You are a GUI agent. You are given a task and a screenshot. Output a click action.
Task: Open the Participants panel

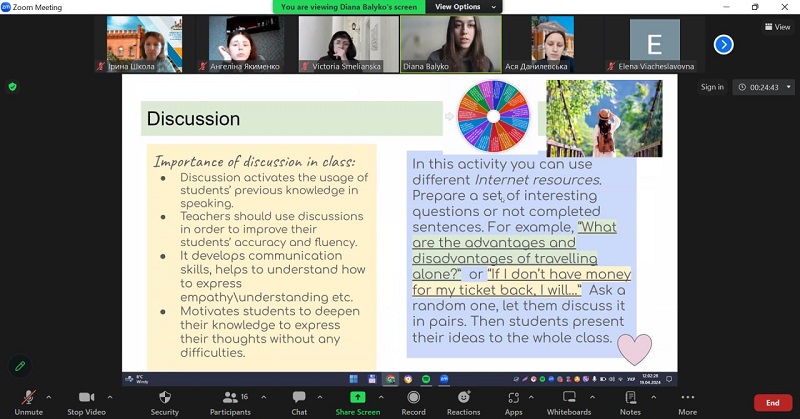point(231,403)
